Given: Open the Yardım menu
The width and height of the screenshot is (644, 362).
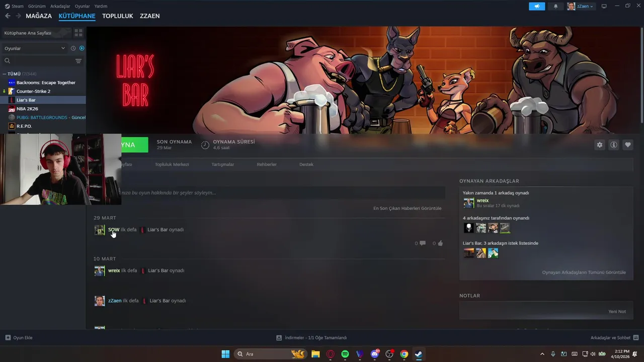Looking at the screenshot, I should click(101, 6).
